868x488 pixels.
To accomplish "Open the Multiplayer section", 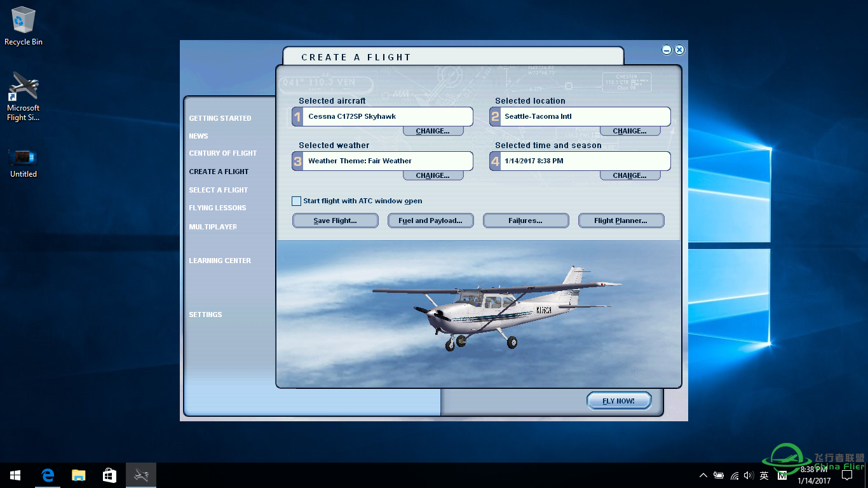I will click(213, 227).
